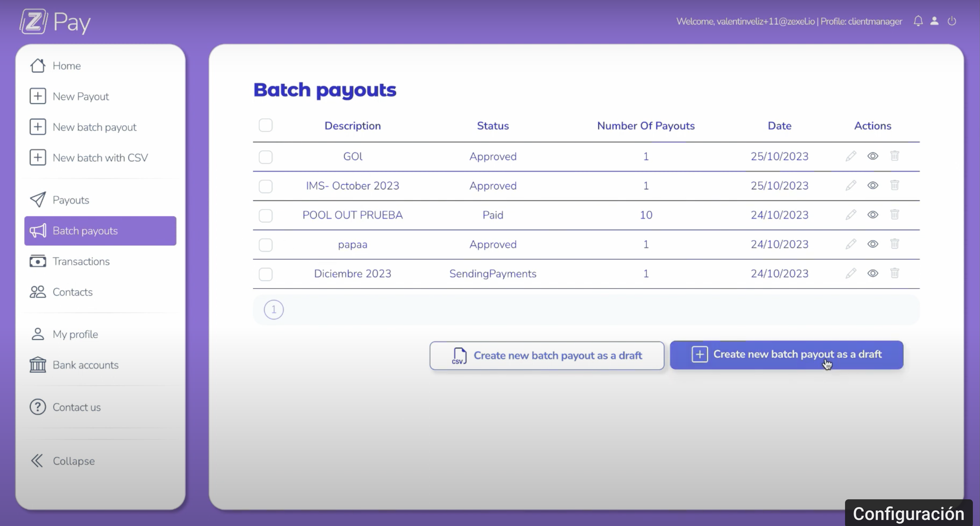Click the CSV Create new batch payout button
980x526 pixels.
[547, 355]
